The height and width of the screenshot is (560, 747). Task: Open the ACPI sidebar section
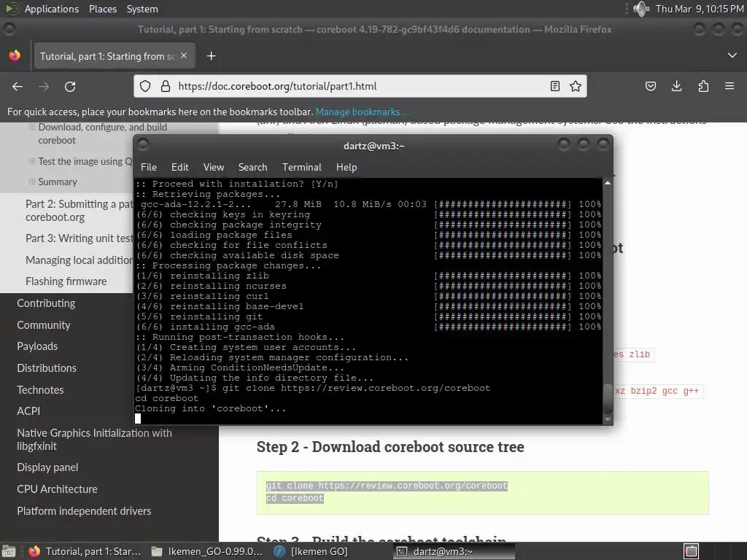[x=28, y=411]
